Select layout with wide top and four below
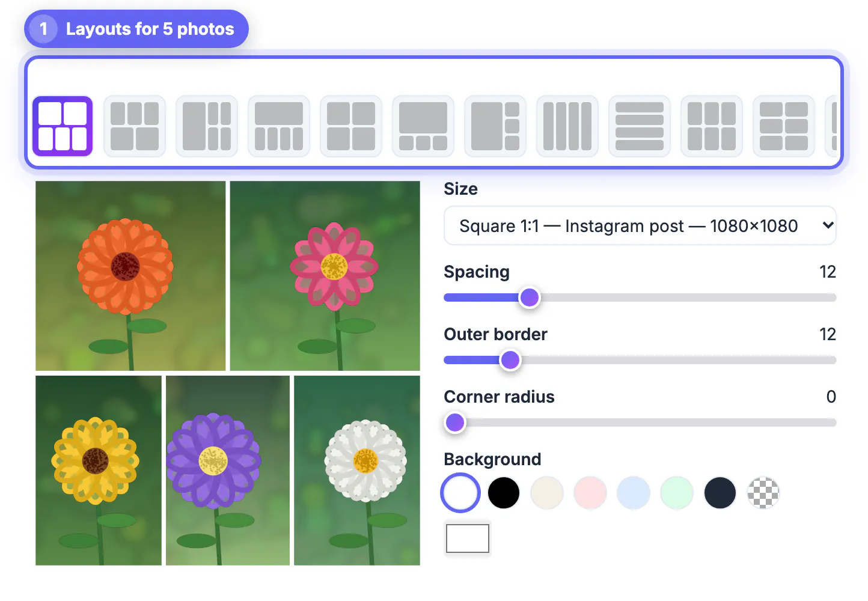This screenshot has height=601, width=868. click(x=279, y=126)
